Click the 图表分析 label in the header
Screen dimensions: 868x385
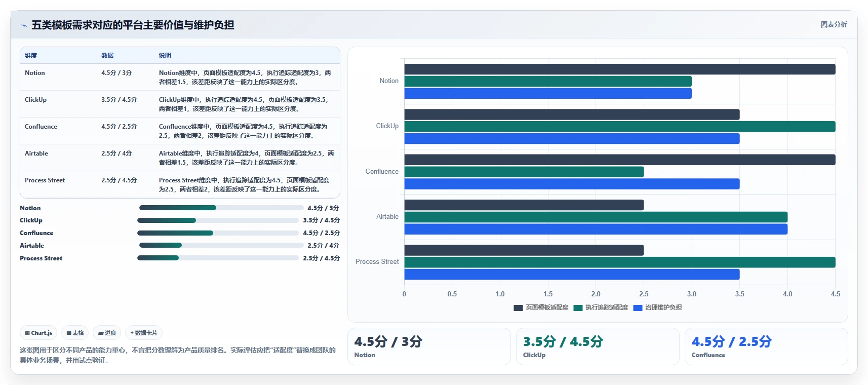[834, 24]
